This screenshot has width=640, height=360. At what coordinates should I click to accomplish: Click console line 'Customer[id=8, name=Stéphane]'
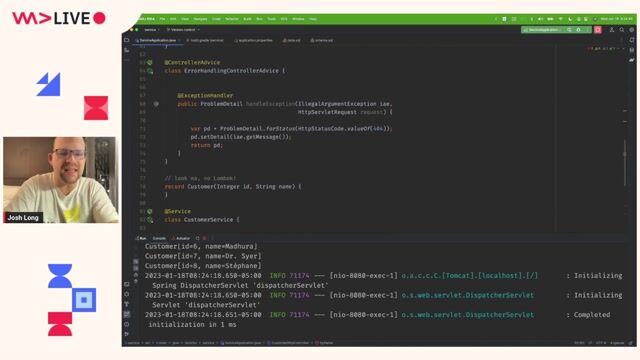click(x=203, y=266)
